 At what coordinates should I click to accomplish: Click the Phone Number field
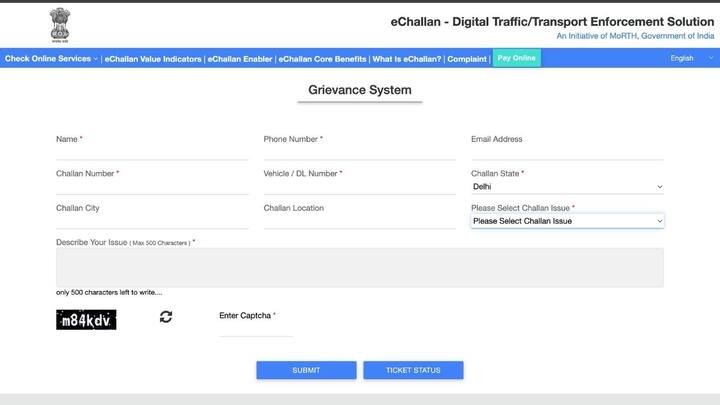pos(359,152)
